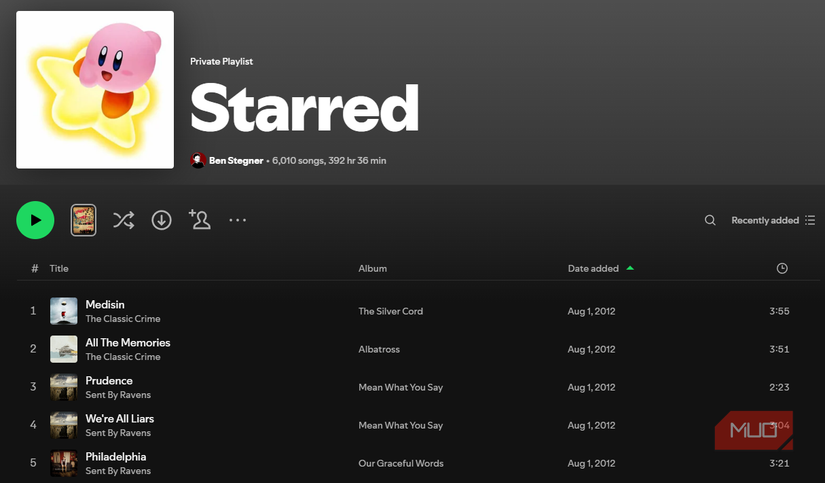Viewport: 825px width, 483px height.
Task: Sort by track number # header
Action: [35, 268]
